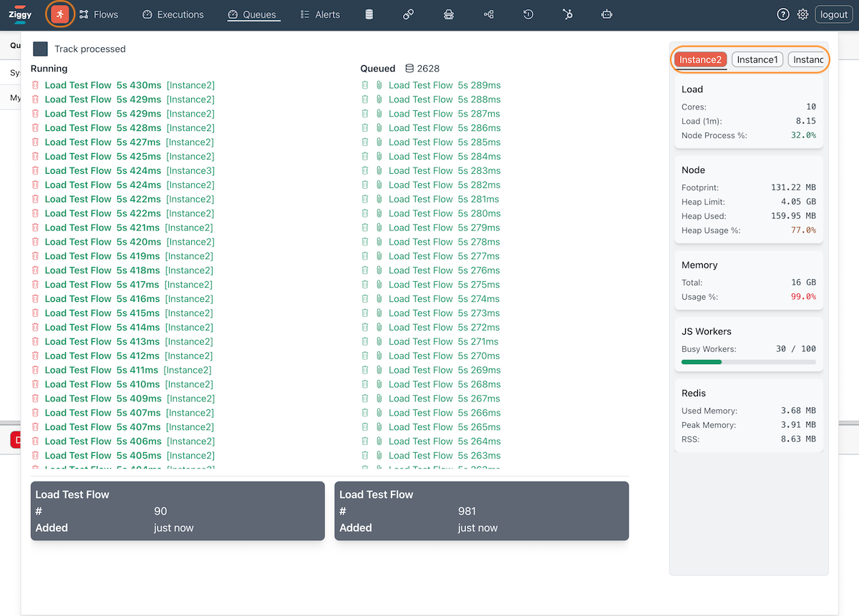This screenshot has height=616, width=859.
Task: Click the paperclip icon on the first queued flow
Action: (x=379, y=84)
